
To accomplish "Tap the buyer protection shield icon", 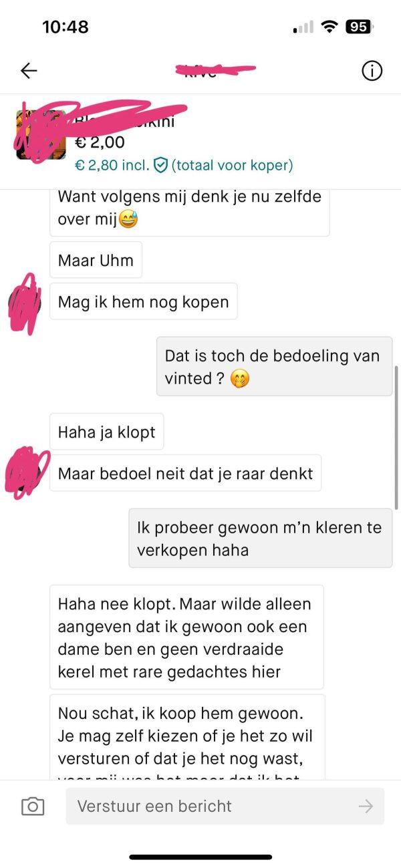I will point(160,165).
